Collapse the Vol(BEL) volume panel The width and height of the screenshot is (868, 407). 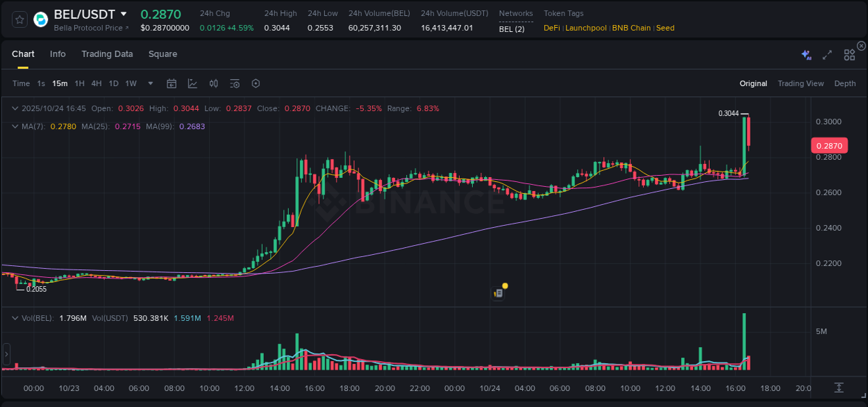tap(15, 317)
